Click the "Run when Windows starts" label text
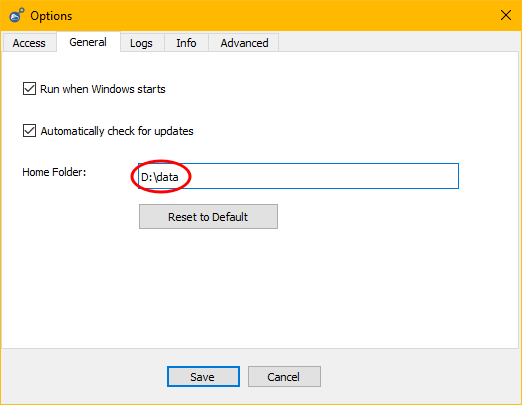Viewport: 522px width, 405px height. click(103, 89)
